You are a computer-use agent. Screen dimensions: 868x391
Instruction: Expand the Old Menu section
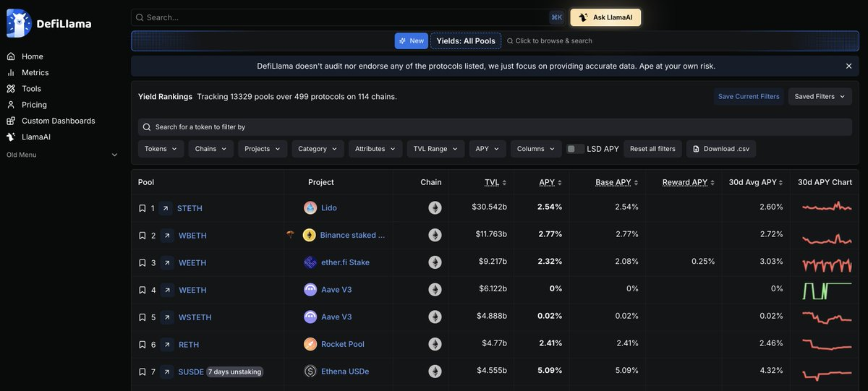tap(114, 155)
